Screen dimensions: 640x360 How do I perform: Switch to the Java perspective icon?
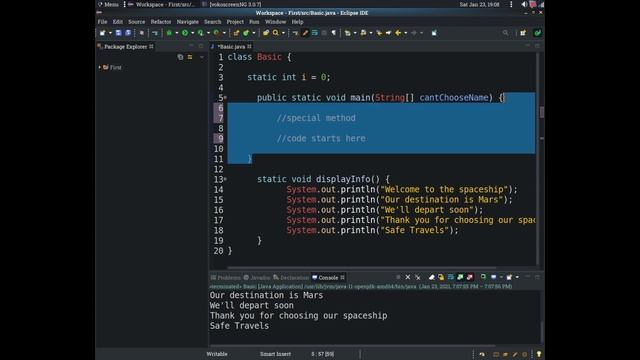coord(538,33)
